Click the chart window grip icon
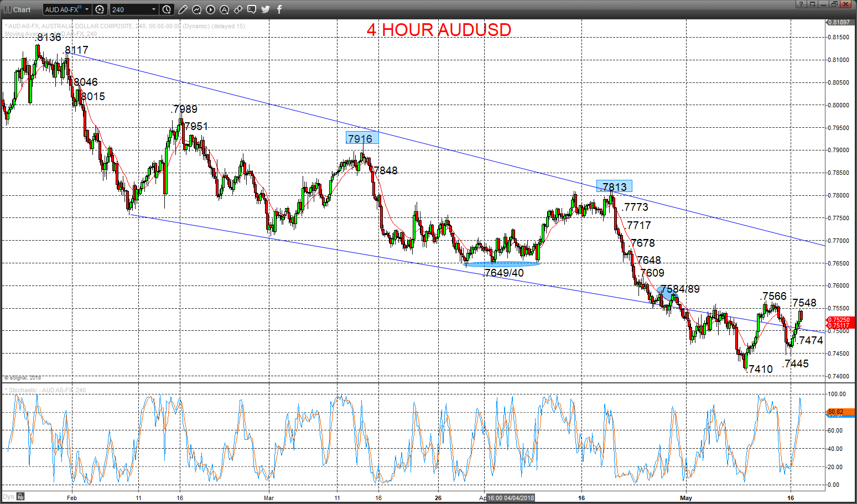Screen dimensions: 857x504 pos(7,9)
